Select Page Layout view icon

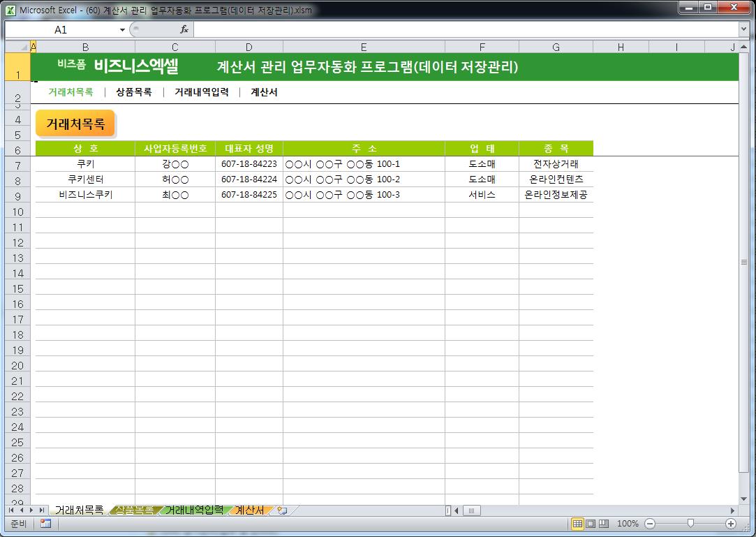(590, 524)
